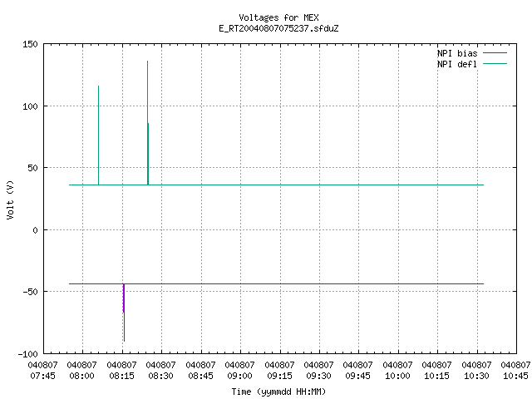
Task: Click the purple NPI bias legend line sample
Action: pos(495,53)
